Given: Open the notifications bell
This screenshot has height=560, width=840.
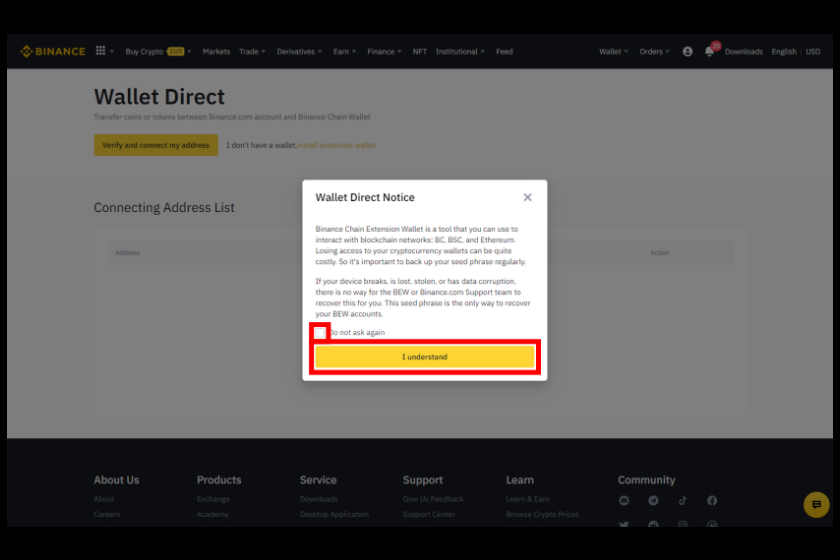Looking at the screenshot, I should click(x=709, y=51).
